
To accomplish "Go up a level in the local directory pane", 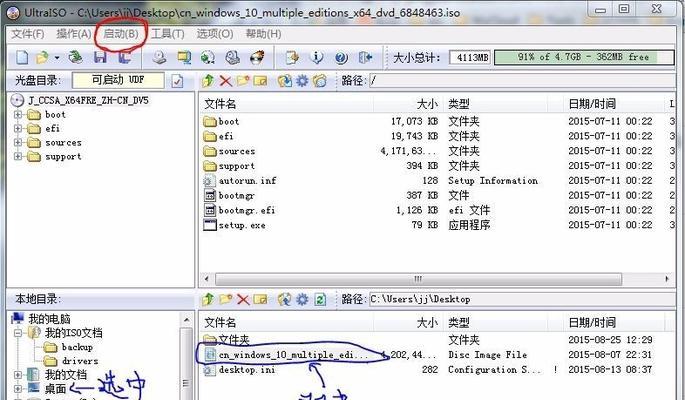I will click(208, 299).
